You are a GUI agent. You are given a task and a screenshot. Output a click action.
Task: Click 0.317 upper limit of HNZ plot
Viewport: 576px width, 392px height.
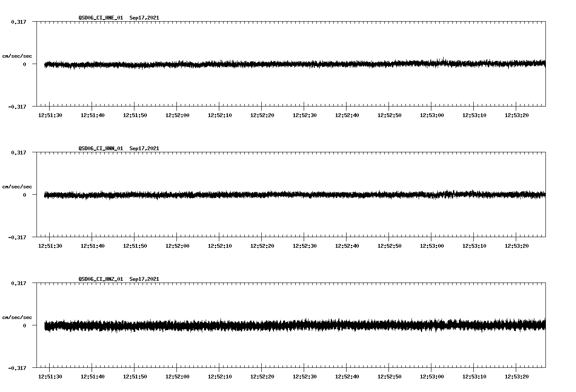point(18,283)
